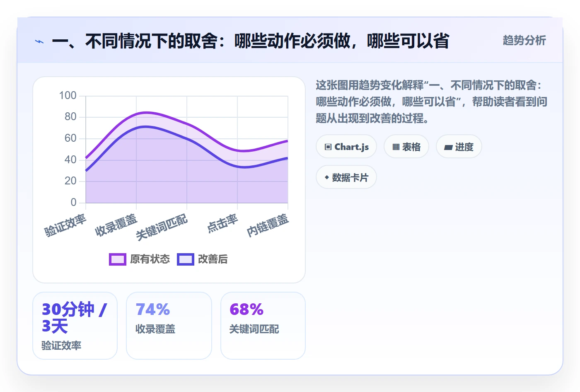Click the 关键词匹配 x-axis label
The image size is (580, 392).
pos(162,227)
